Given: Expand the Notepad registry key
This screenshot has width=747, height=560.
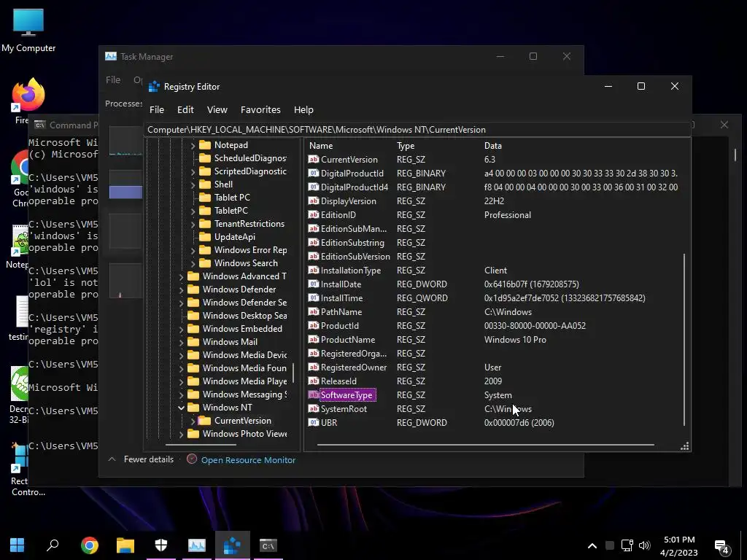Looking at the screenshot, I should coord(193,145).
